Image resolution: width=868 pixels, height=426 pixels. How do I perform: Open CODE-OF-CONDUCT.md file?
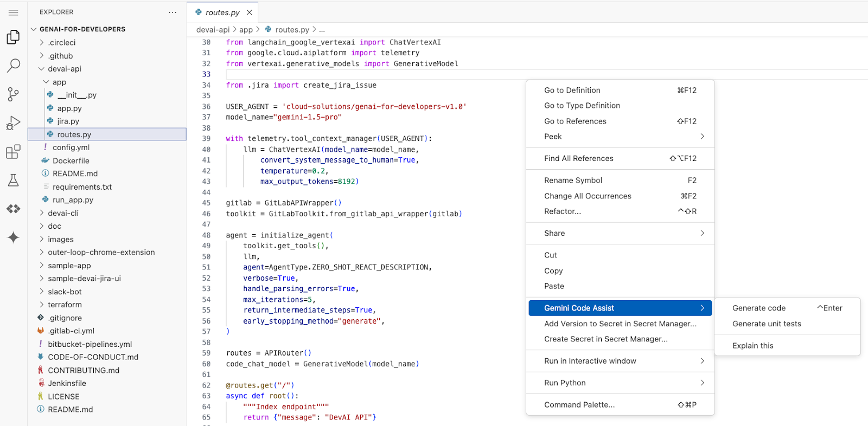tap(107, 357)
